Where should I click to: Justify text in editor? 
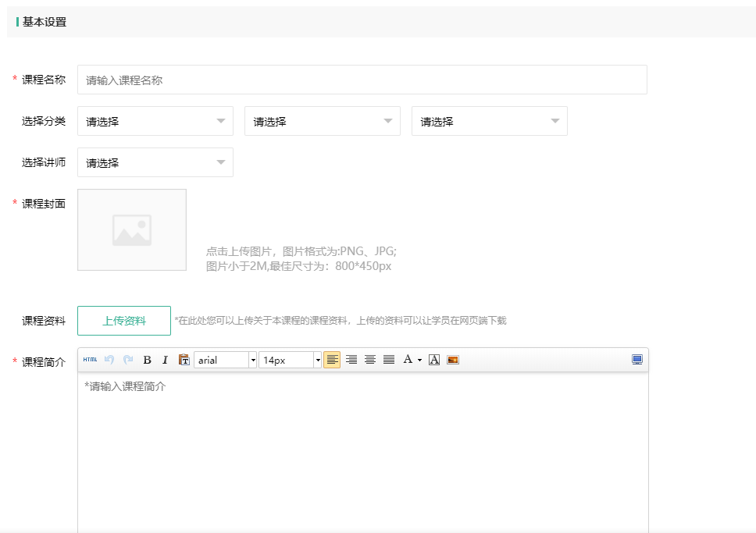(x=389, y=360)
